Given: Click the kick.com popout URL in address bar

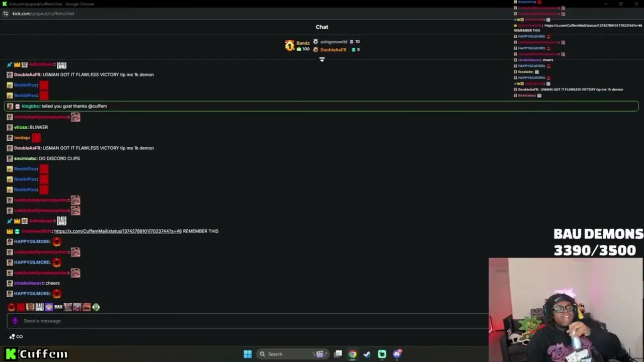Looking at the screenshot, I should tap(43, 14).
